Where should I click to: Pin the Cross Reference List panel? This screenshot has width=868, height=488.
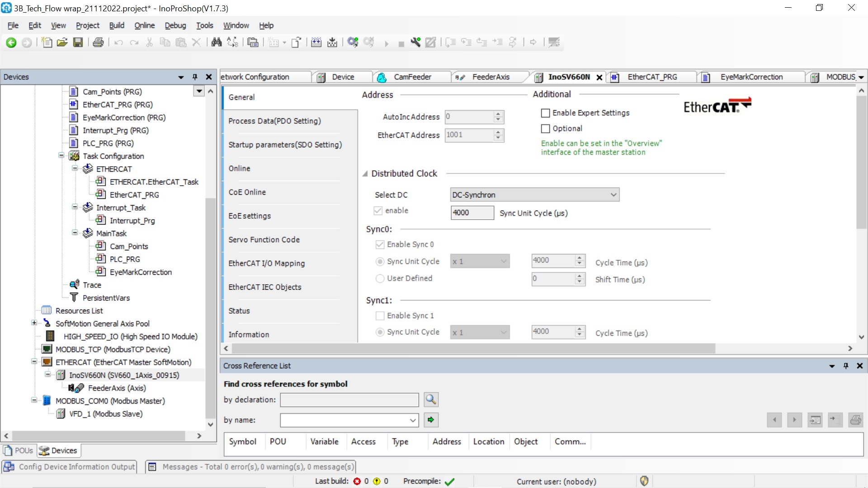pos(846,366)
